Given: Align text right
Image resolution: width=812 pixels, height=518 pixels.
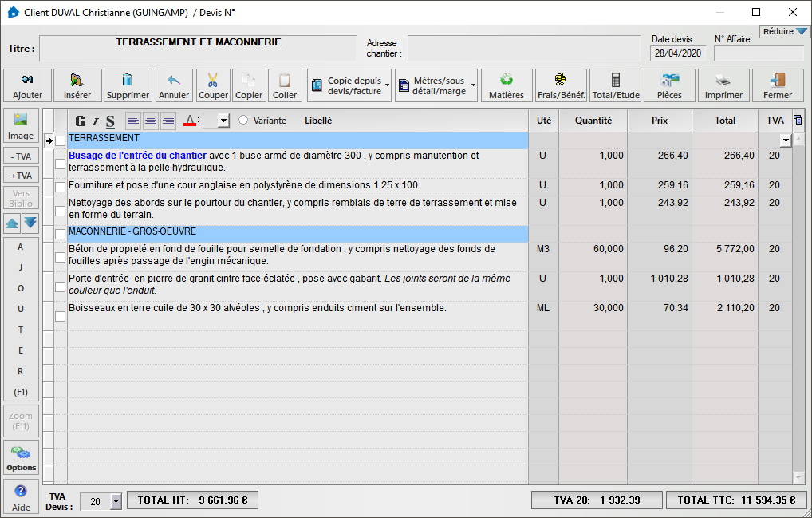Looking at the screenshot, I should pyautogui.click(x=168, y=121).
